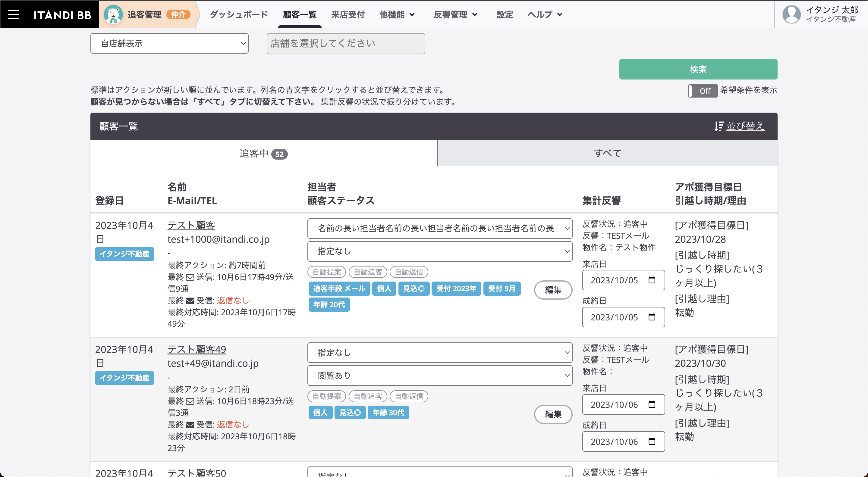Click the イタンジ 太郎 account name

pyautogui.click(x=832, y=10)
